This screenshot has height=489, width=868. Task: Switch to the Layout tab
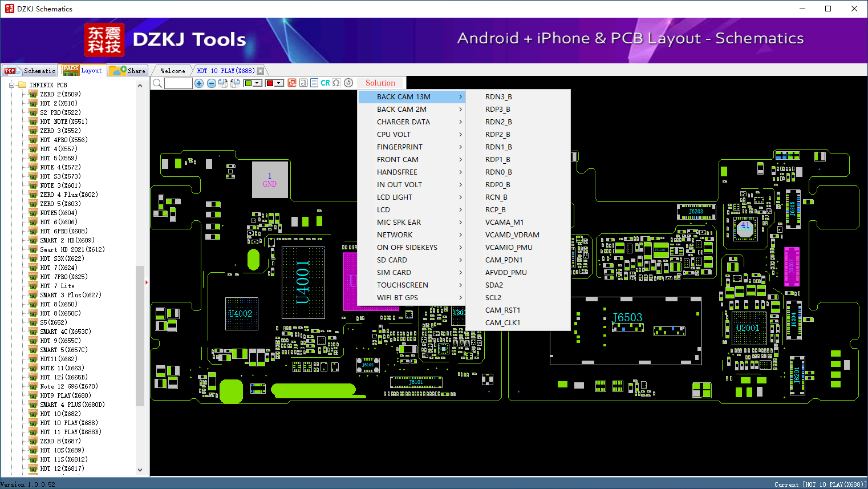pos(83,70)
